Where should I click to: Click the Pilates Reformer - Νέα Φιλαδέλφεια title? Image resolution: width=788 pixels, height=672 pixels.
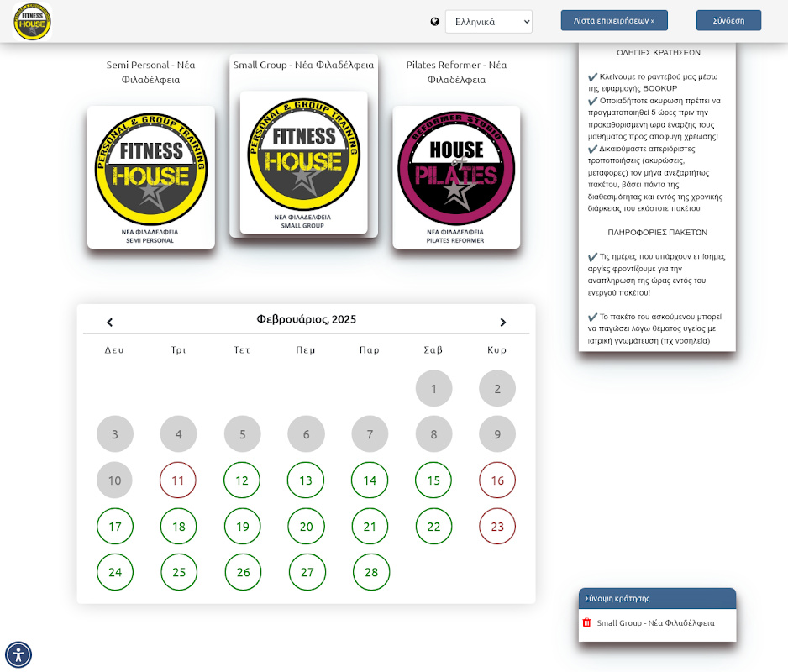(456, 72)
